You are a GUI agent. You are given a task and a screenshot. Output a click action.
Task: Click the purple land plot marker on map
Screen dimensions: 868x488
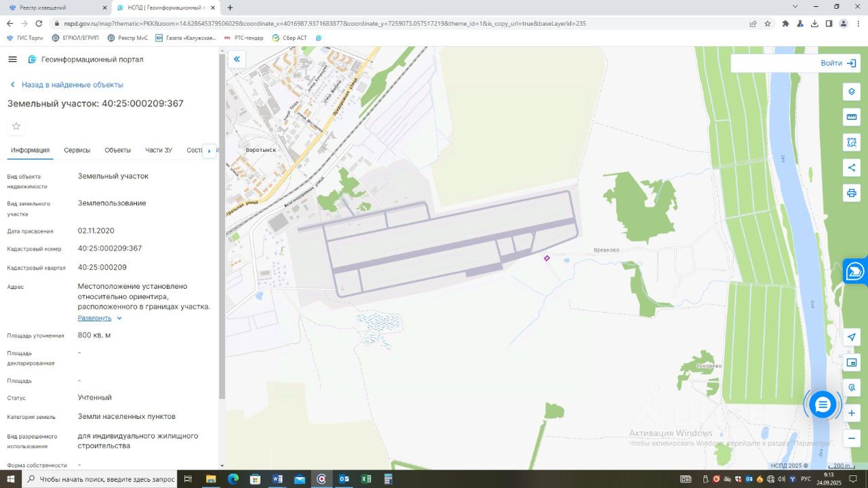click(547, 258)
